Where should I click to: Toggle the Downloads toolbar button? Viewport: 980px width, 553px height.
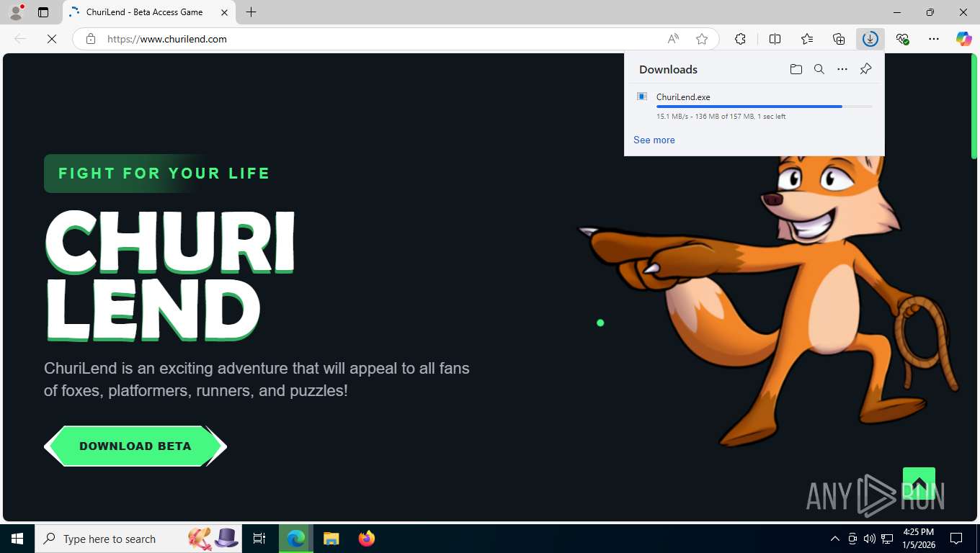(870, 39)
